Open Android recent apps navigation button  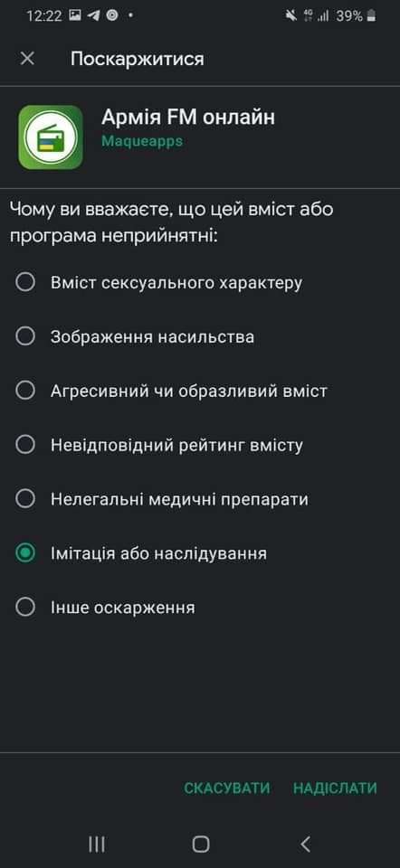97,844
